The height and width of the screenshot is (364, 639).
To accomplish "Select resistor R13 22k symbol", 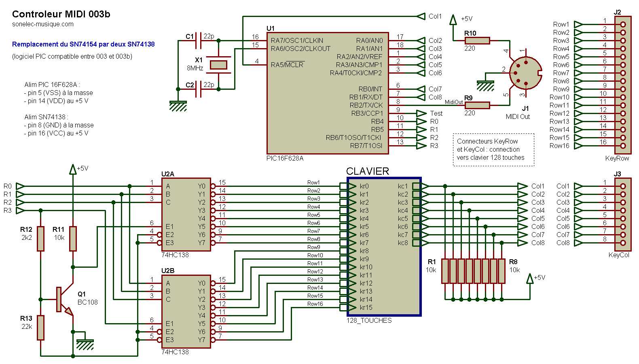I will tap(40, 328).
